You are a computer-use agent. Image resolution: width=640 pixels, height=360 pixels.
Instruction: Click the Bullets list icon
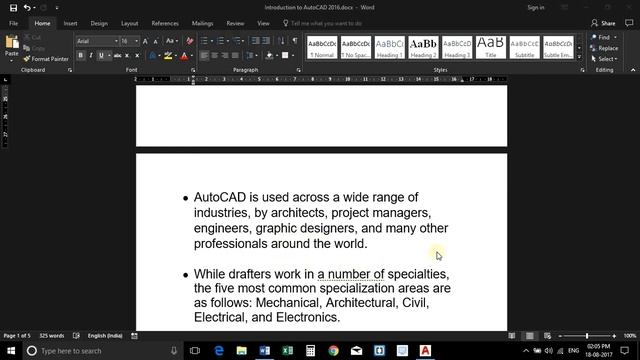click(x=204, y=41)
